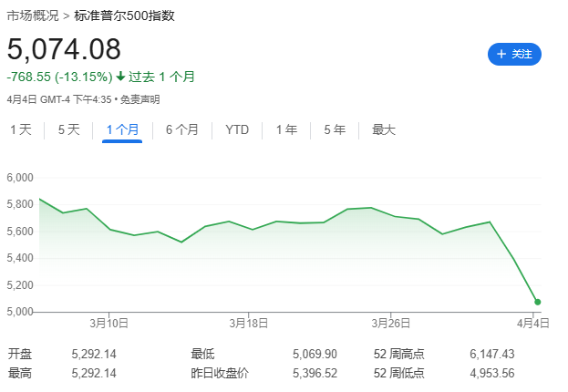Select the 1 个月 tab

[122, 129]
